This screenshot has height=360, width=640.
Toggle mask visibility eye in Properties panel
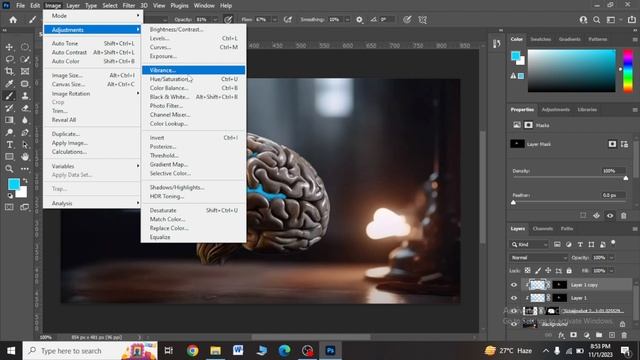pos(610,216)
